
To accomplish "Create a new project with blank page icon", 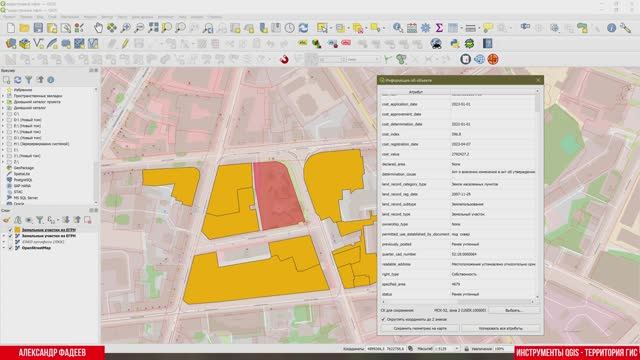I will (11, 28).
